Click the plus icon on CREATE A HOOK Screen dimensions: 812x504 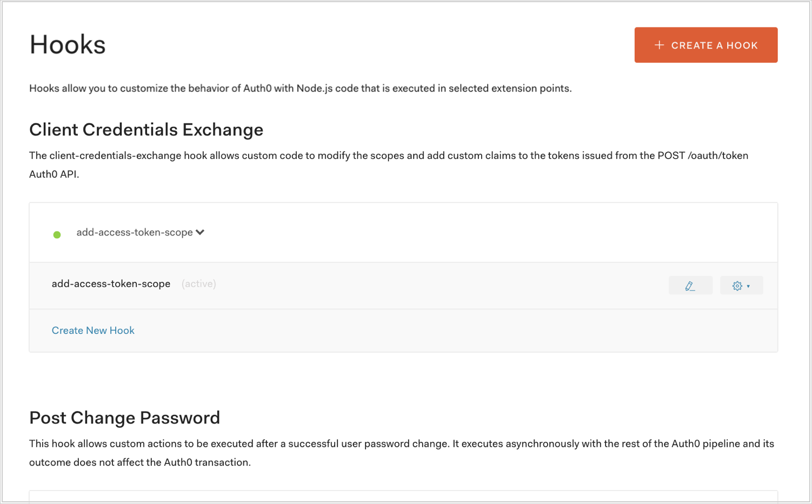coord(660,45)
